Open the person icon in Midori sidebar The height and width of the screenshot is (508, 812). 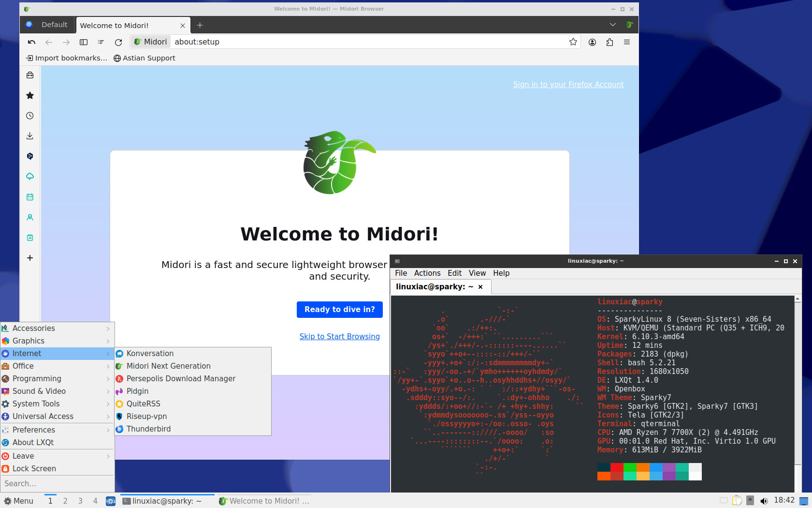(x=30, y=217)
